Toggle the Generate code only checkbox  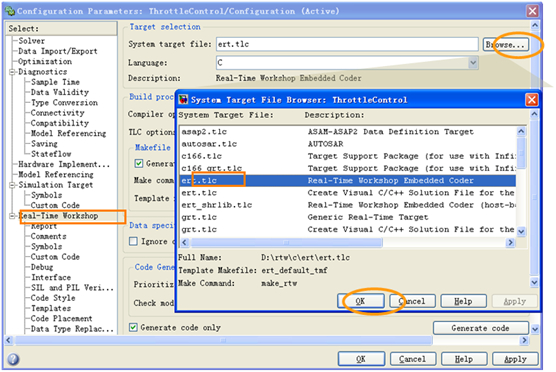coord(133,327)
